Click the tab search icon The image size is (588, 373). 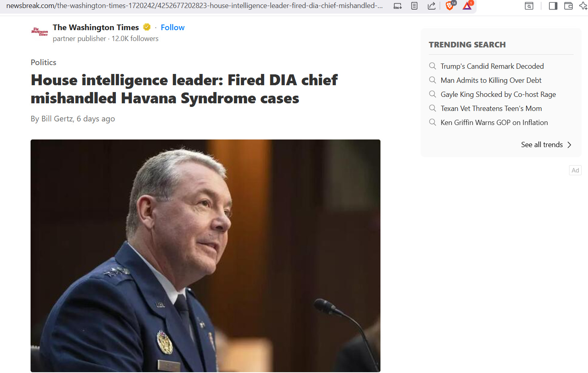click(529, 6)
